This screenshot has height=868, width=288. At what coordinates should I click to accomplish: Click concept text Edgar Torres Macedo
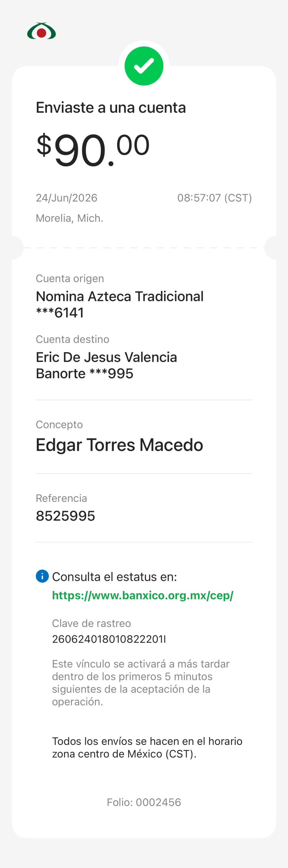[x=119, y=445]
